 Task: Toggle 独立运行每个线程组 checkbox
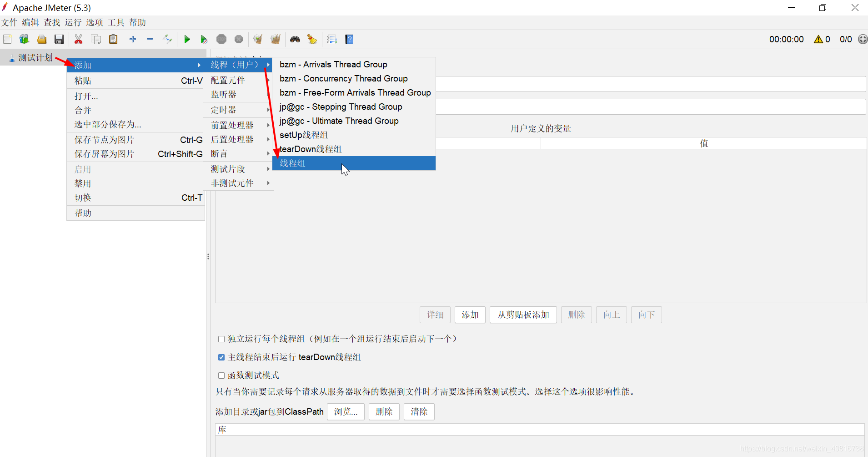click(x=221, y=339)
